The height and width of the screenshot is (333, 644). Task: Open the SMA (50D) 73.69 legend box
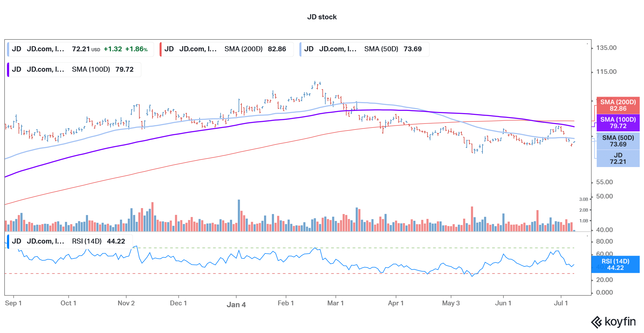364,49
